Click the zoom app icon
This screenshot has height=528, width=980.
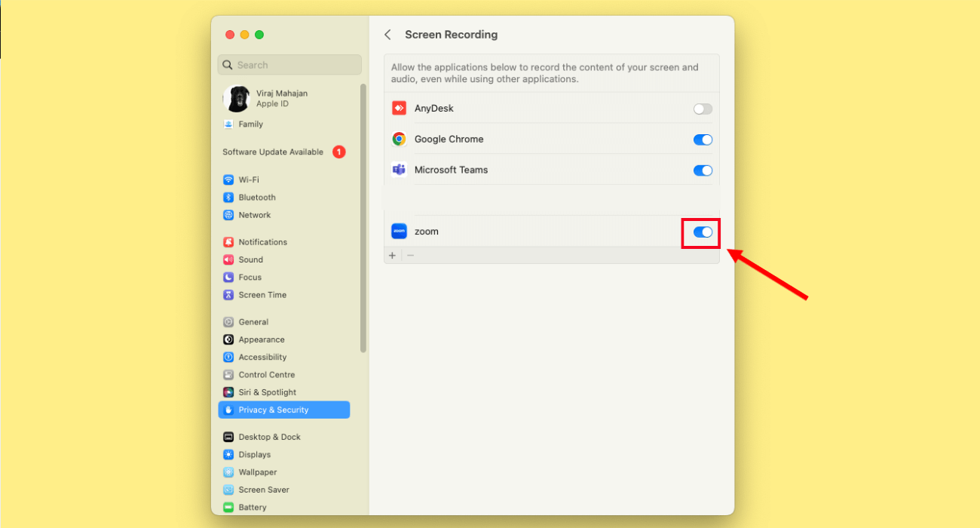[399, 232]
